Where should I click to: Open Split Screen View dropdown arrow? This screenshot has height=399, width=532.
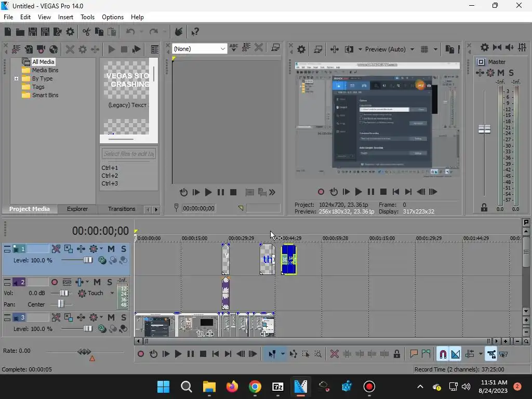pyautogui.click(x=360, y=49)
